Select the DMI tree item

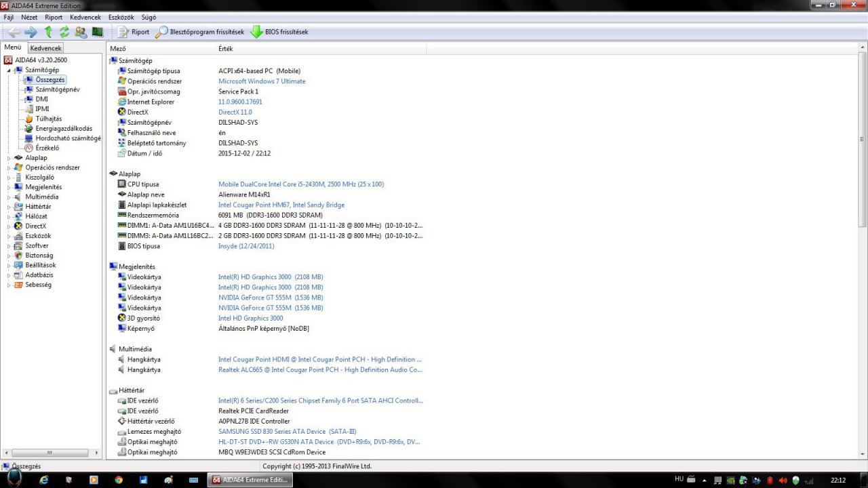click(42, 99)
